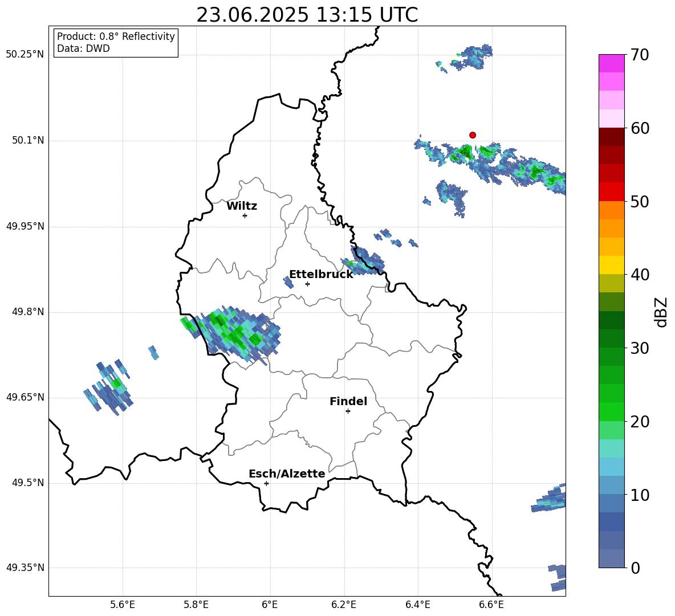Click the Esch/Alzette station label
Image resolution: width=675 pixels, height=616 pixels.
click(287, 474)
